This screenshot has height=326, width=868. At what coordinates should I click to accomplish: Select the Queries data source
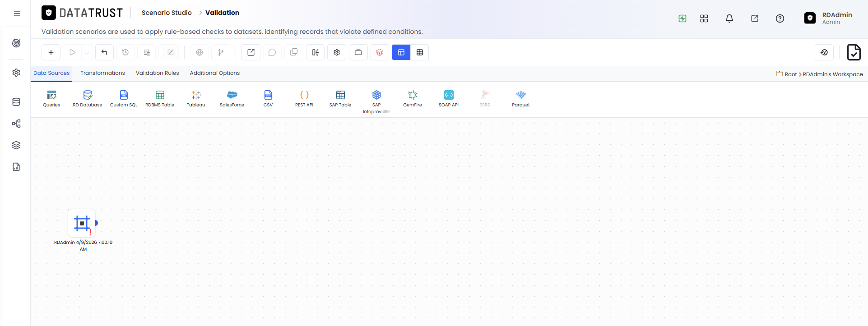[x=51, y=99]
